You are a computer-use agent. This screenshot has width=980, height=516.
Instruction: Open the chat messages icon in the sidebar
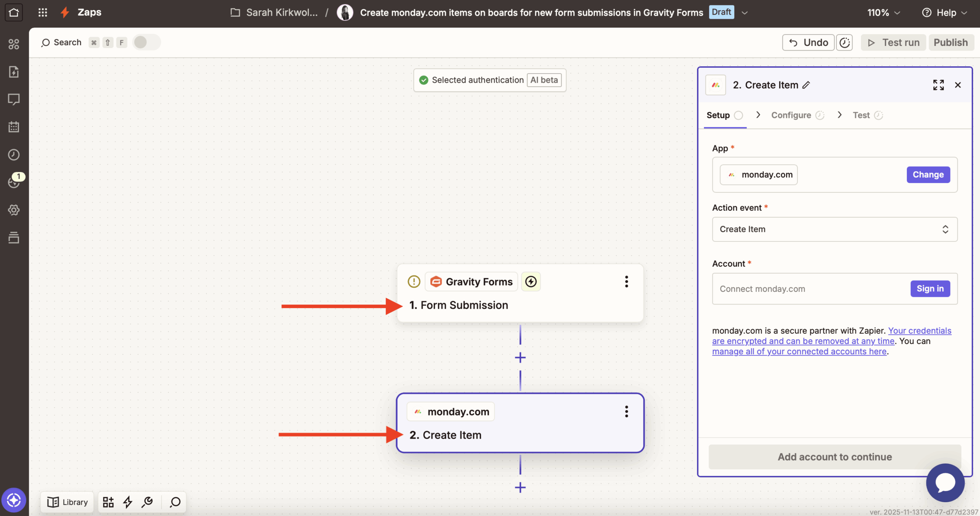[x=14, y=99]
